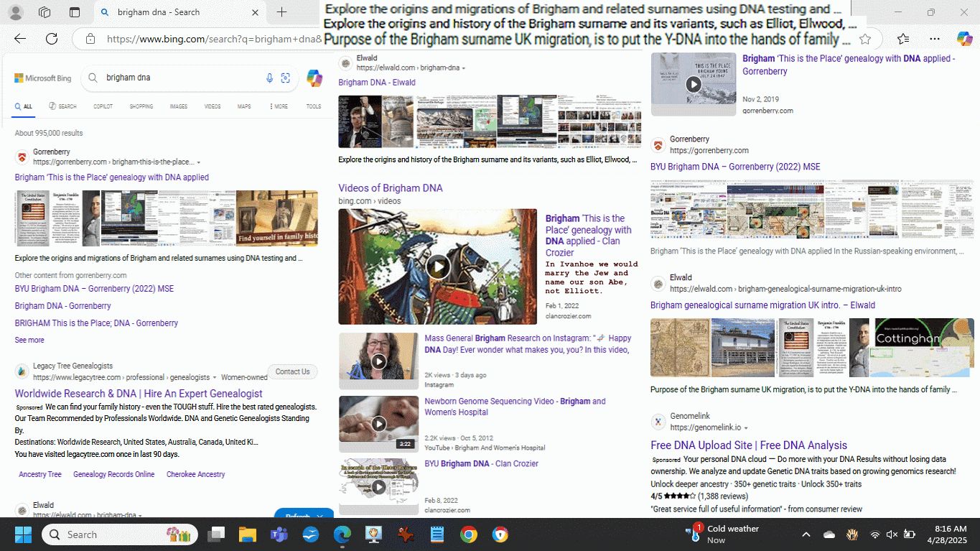The image size is (980, 551).
Task: Switch to the COPILOT tab
Action: (x=103, y=106)
